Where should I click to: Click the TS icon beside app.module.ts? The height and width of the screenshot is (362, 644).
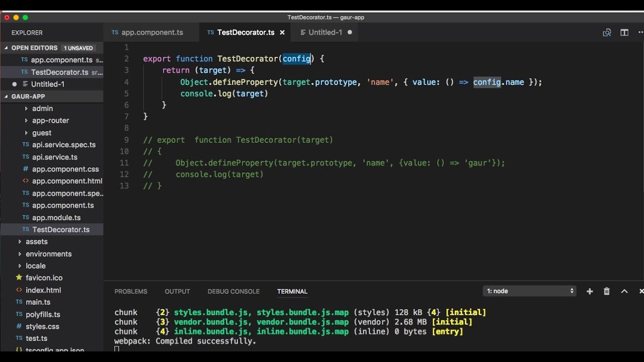(26, 217)
